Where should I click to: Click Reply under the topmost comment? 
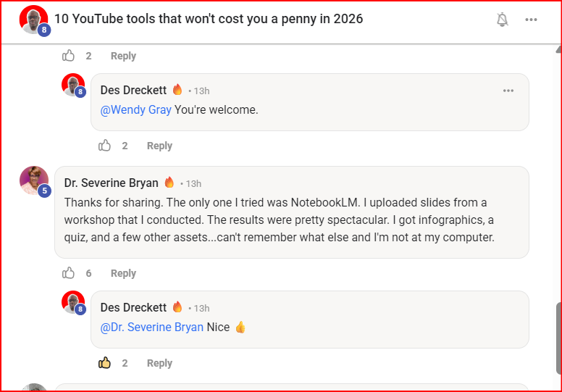point(123,56)
